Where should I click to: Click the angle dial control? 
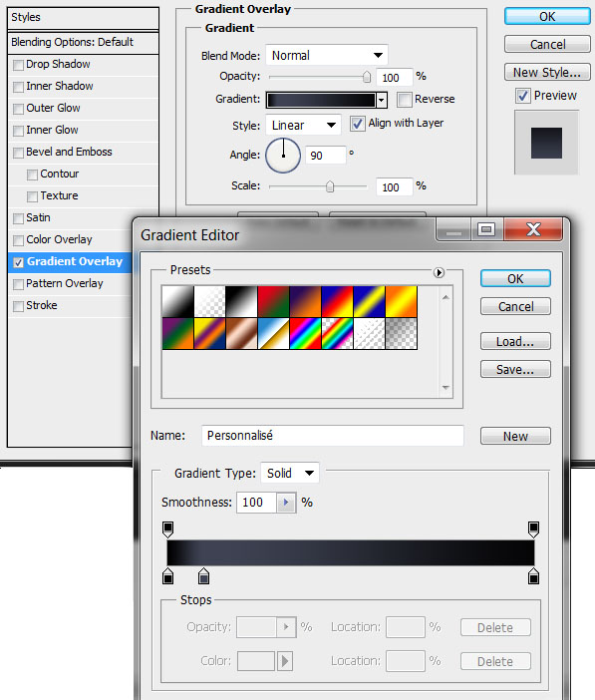283,155
